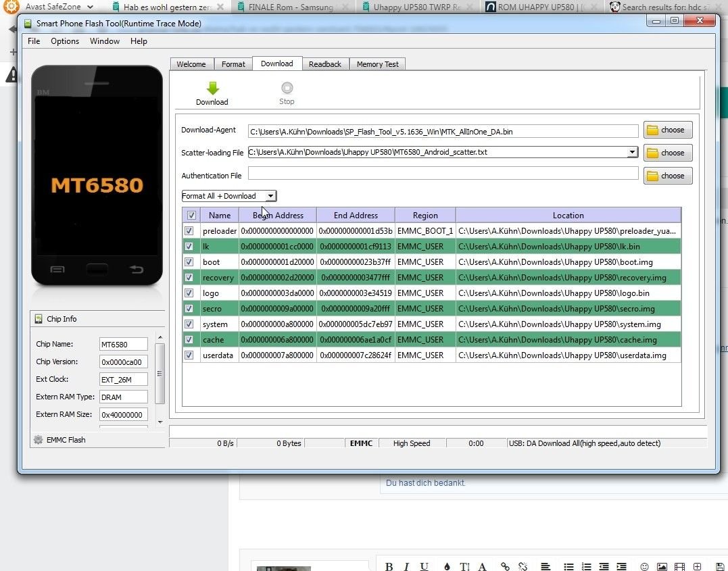Switch to the Format tab

[x=233, y=64]
